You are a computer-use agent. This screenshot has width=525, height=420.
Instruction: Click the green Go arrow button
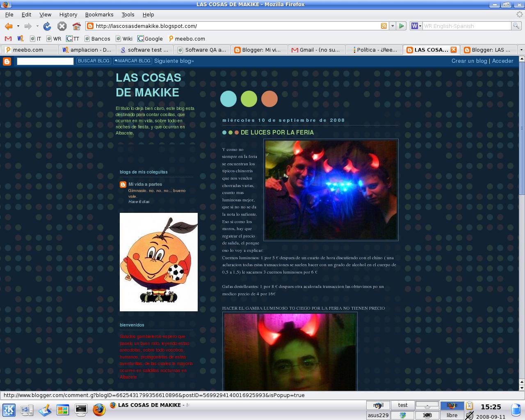[402, 26]
